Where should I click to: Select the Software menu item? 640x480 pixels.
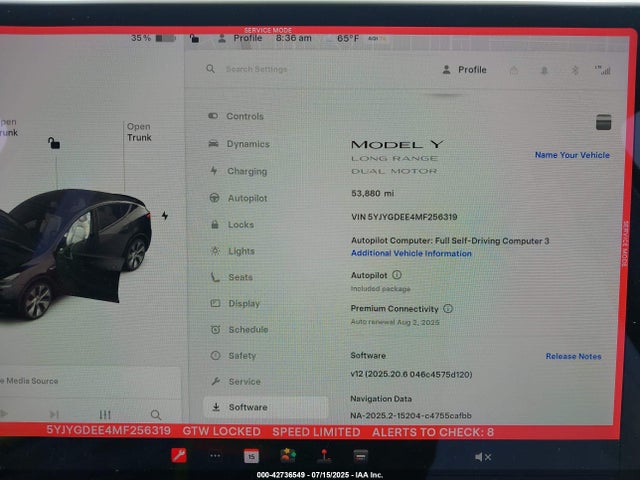(266, 407)
